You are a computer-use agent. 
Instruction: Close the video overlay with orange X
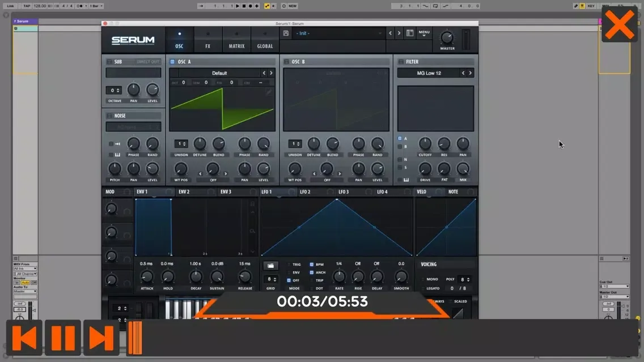pos(620,24)
